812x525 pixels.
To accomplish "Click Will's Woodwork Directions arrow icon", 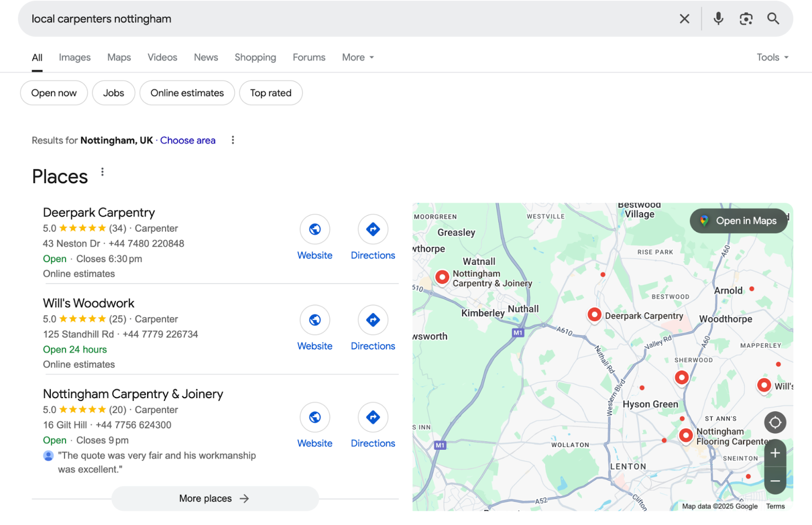I will tap(373, 320).
